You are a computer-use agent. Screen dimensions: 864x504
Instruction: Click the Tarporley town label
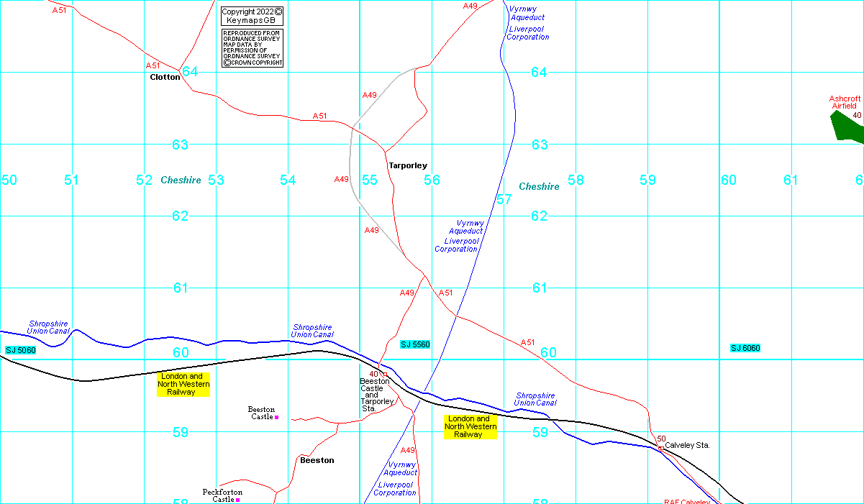pyautogui.click(x=408, y=165)
